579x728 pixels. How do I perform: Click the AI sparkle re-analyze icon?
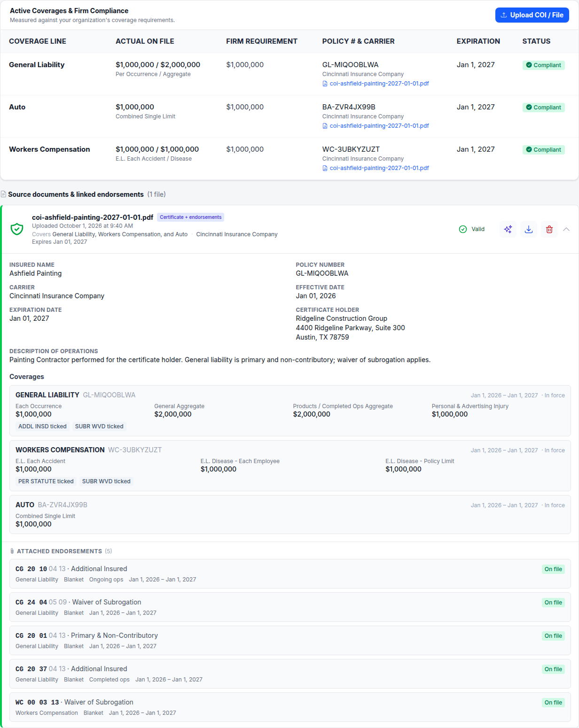(508, 229)
